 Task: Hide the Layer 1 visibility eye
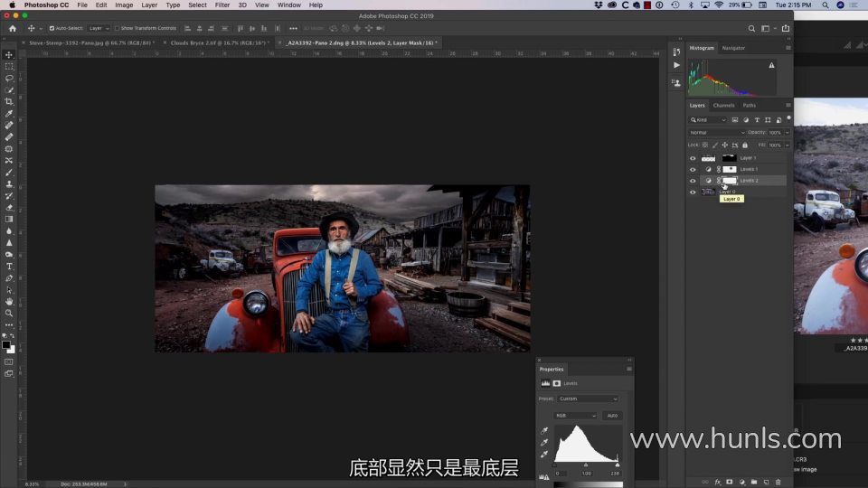click(x=693, y=158)
